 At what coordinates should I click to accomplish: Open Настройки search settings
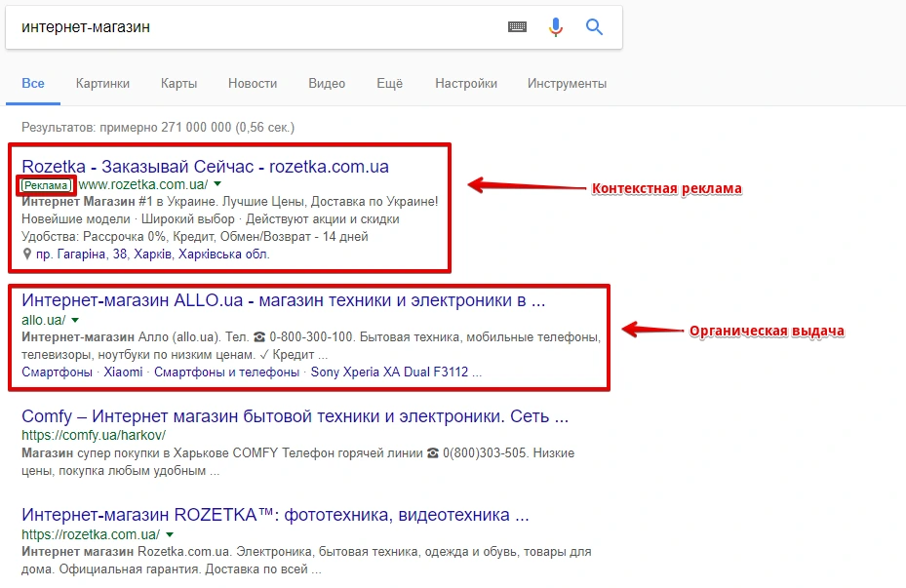(466, 84)
